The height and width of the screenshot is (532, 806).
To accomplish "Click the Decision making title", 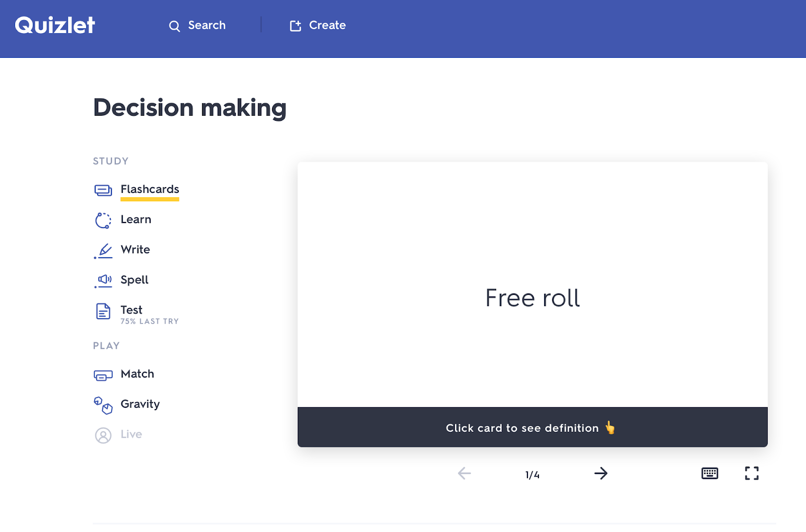I will point(190,108).
